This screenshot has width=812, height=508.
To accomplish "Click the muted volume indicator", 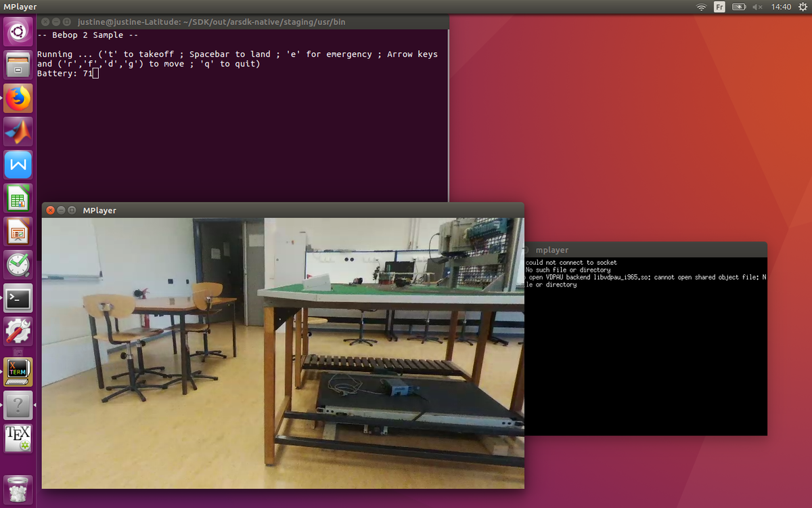I will pyautogui.click(x=757, y=7).
